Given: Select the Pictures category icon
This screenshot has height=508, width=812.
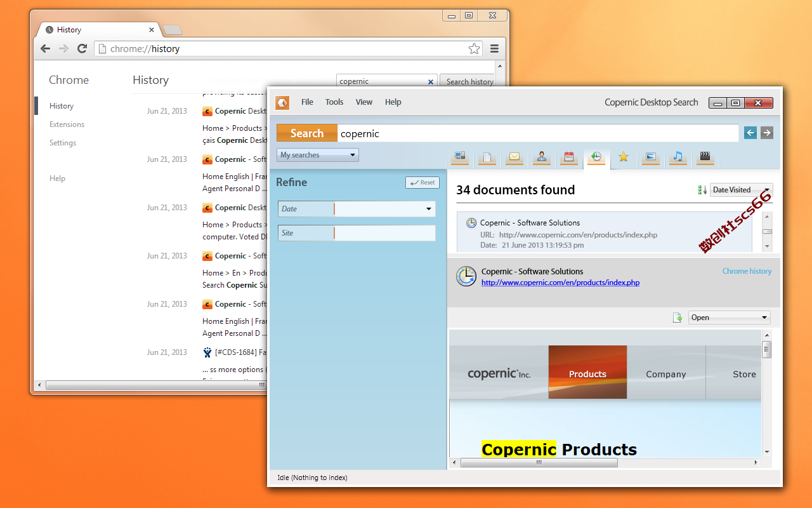Looking at the screenshot, I should 650,157.
